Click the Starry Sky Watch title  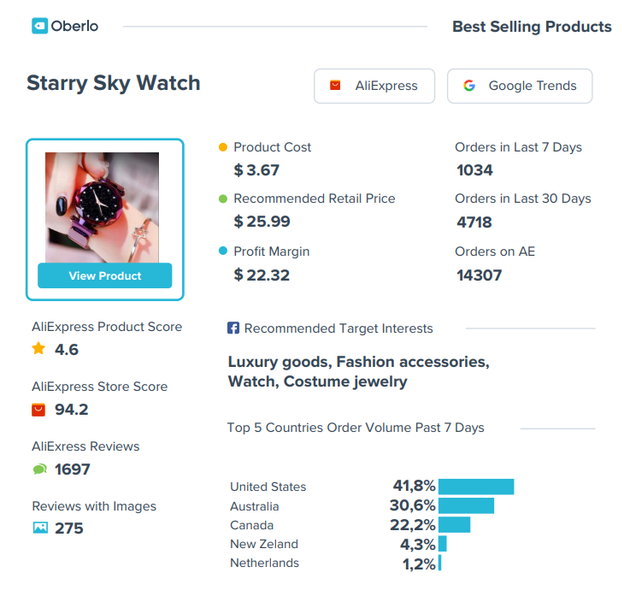113,83
